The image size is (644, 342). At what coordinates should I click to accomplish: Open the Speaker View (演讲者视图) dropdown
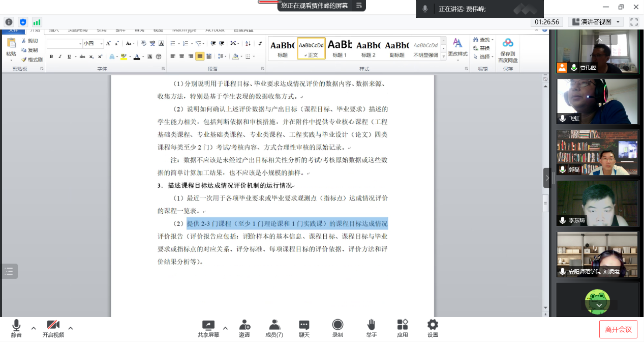click(x=596, y=22)
